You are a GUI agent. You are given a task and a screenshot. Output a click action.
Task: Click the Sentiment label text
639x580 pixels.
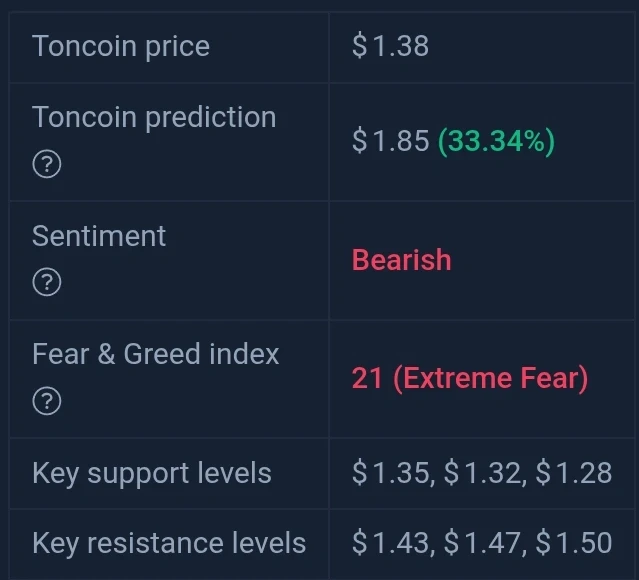click(x=99, y=236)
